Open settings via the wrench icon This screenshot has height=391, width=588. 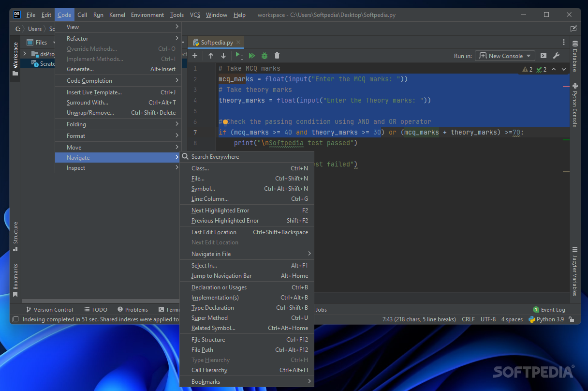pyautogui.click(x=556, y=56)
